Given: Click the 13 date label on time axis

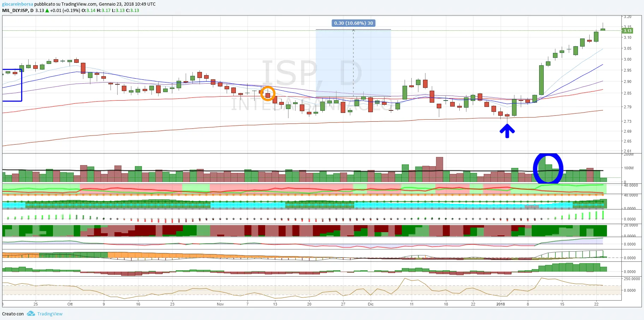Looking at the screenshot, I should click(x=275, y=304).
